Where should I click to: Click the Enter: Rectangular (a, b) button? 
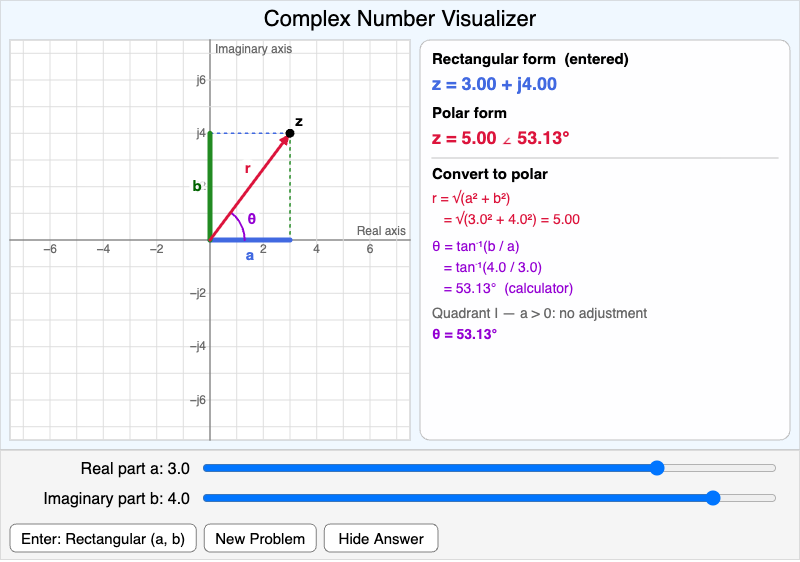[103, 539]
